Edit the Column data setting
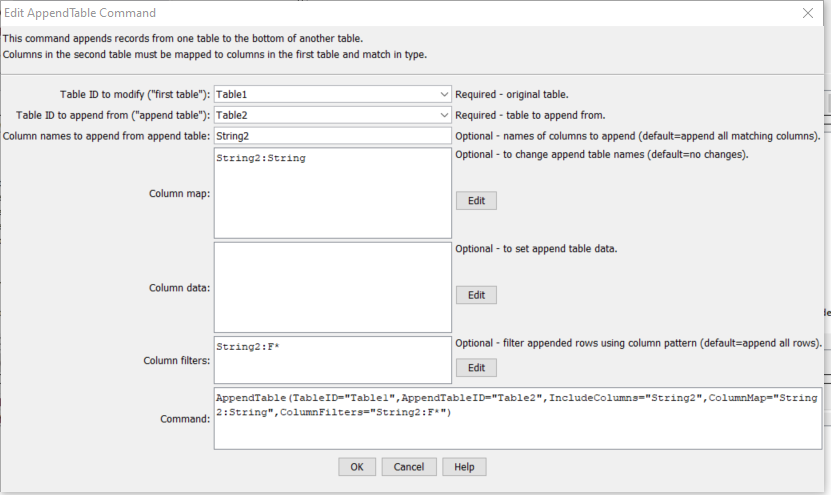Viewport: 831px width, 495px height. (476, 295)
